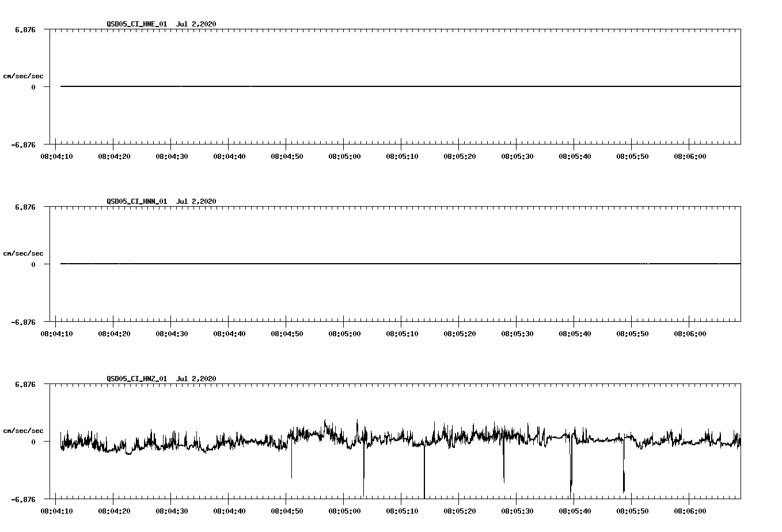Click 08:05:10 label under HNZ plot
The image size is (782, 532).
[x=402, y=511]
